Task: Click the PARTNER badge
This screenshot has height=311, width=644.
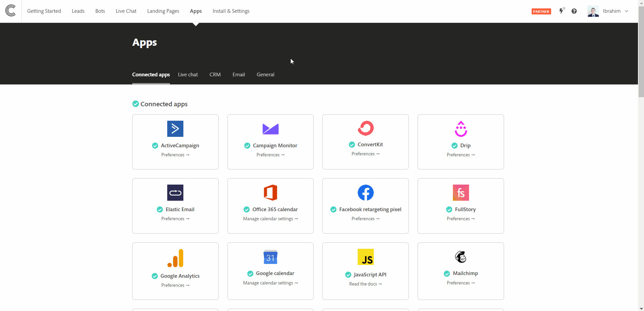Action: coord(541,11)
